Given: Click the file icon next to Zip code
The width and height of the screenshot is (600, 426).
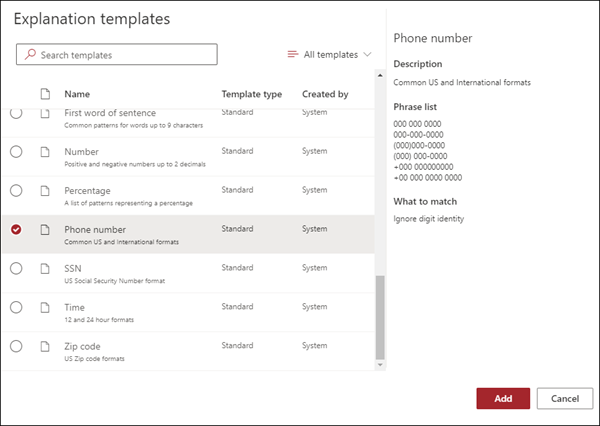Looking at the screenshot, I should click(x=45, y=346).
